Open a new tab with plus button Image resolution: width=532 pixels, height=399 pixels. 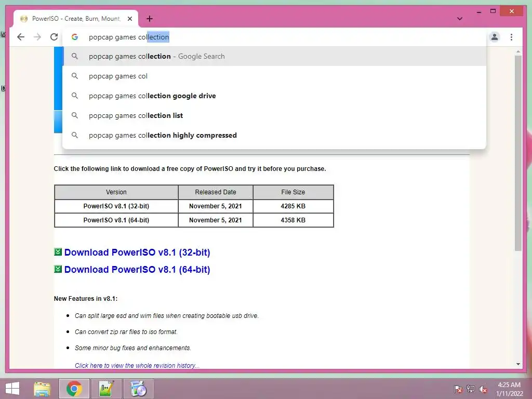[x=150, y=19]
